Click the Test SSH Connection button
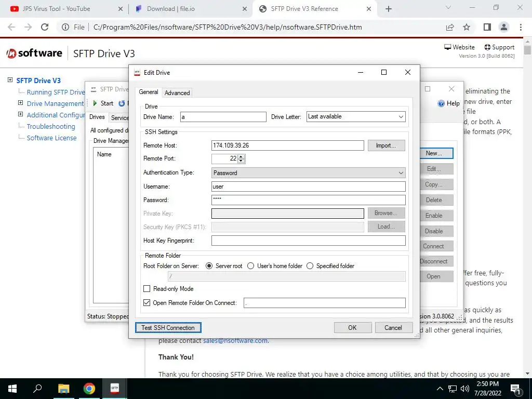Image resolution: width=532 pixels, height=399 pixels. (x=168, y=328)
